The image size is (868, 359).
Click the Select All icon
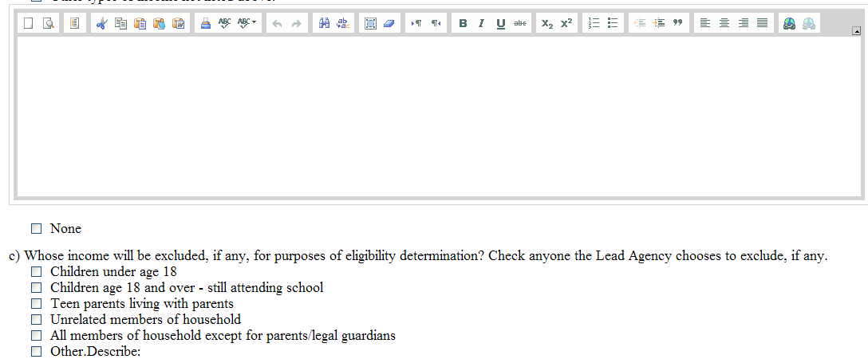[370, 23]
